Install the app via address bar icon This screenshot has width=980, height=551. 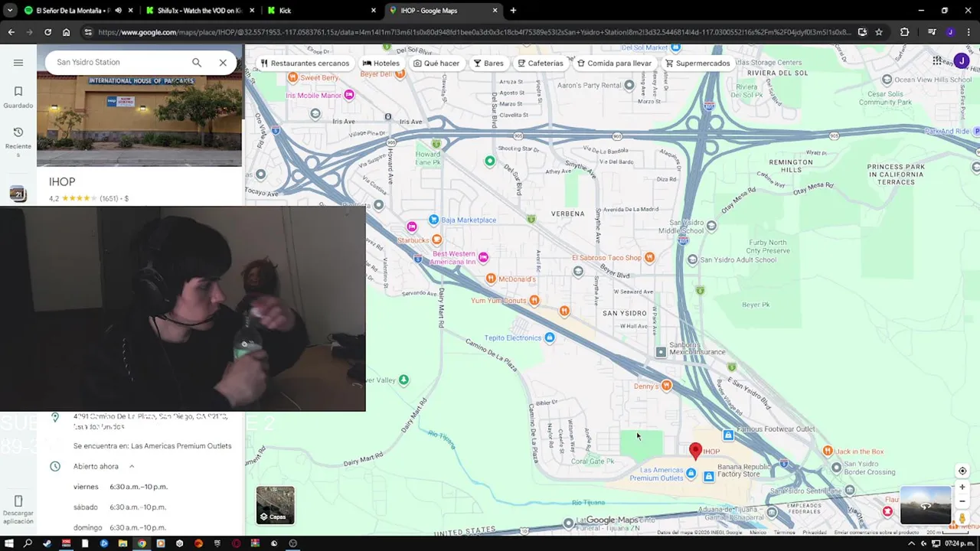(x=862, y=32)
